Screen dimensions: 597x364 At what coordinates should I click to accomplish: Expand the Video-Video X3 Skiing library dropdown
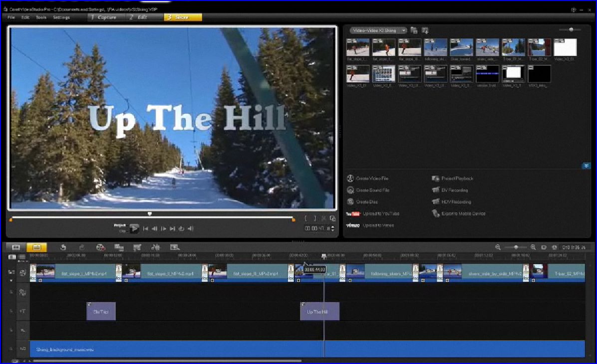click(378, 30)
